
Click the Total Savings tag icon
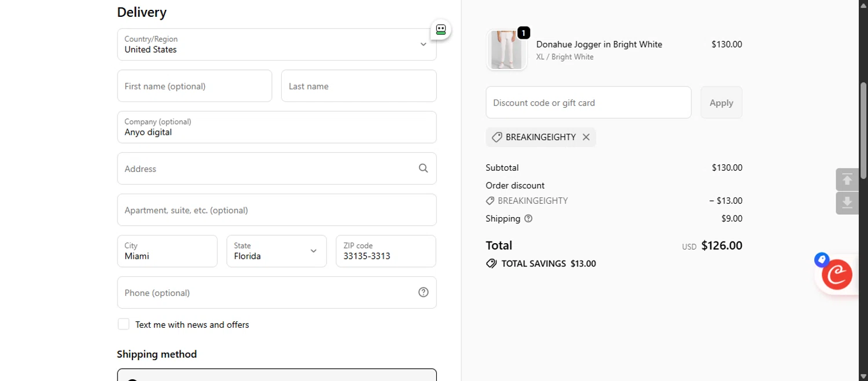click(491, 263)
